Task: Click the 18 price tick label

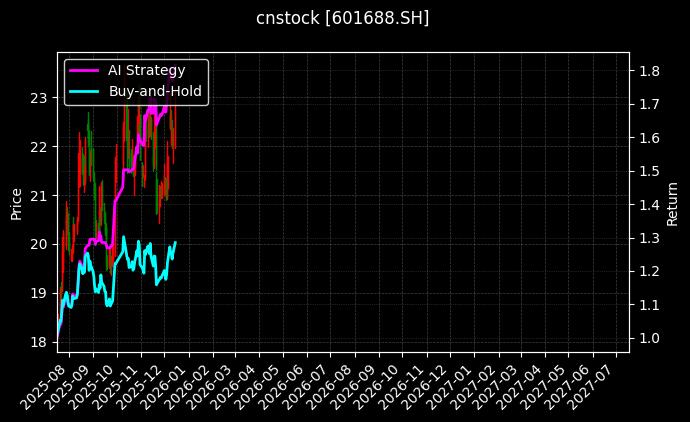Action: click(x=39, y=342)
